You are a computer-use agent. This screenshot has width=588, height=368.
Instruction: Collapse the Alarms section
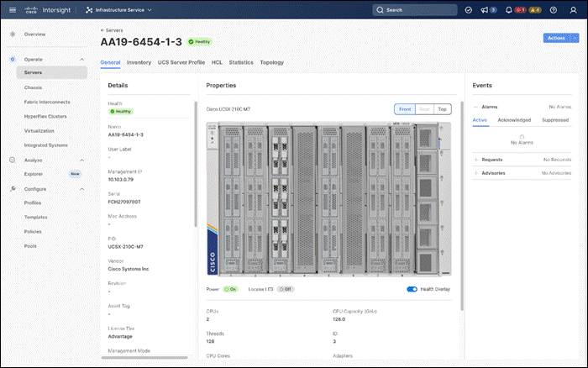[x=476, y=107]
